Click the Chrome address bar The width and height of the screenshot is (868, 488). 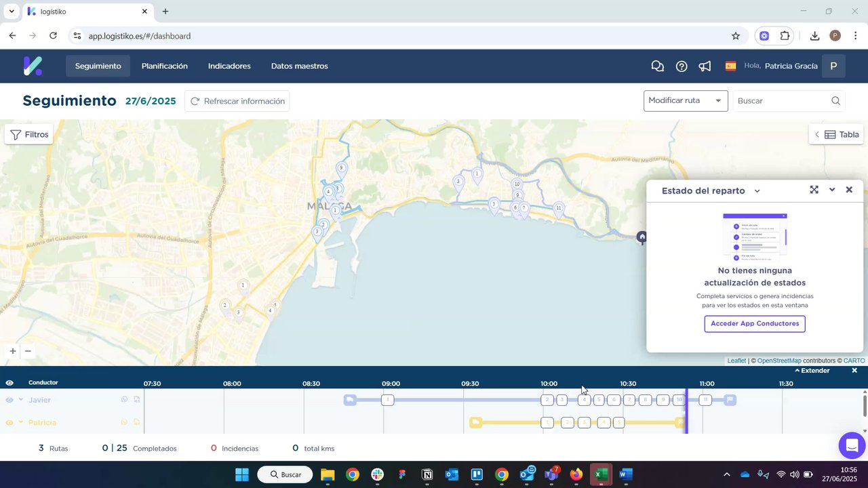(407, 36)
